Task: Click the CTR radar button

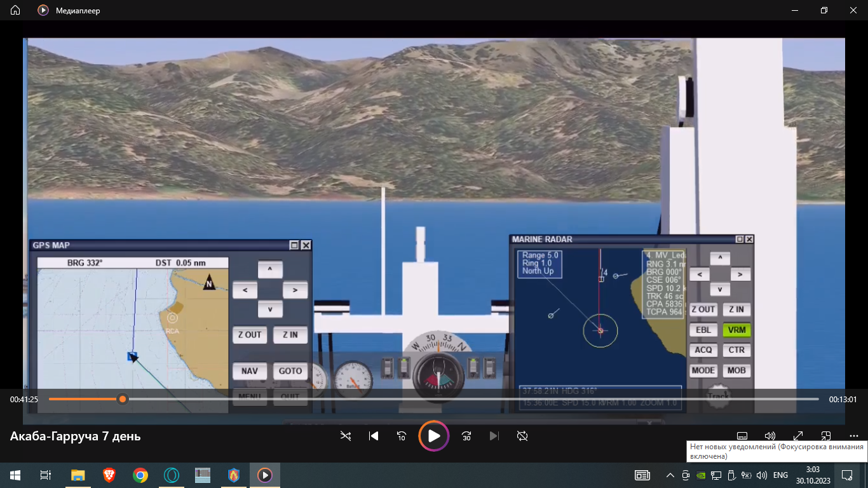Action: pos(736,350)
